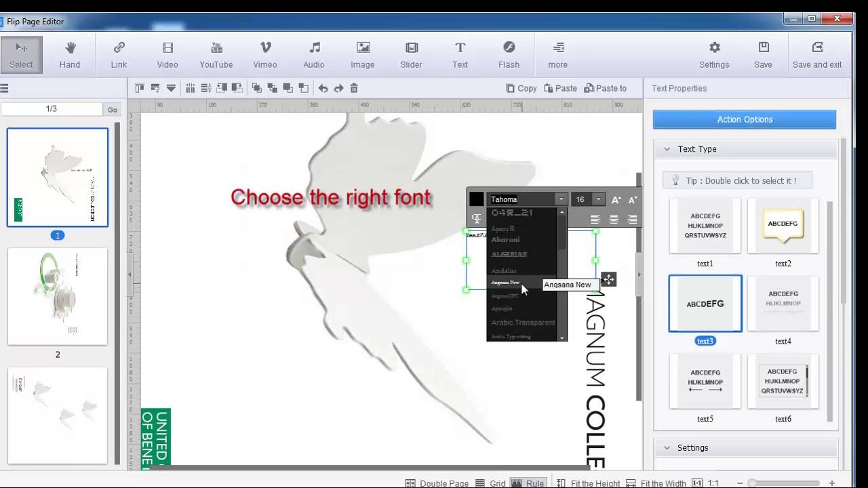This screenshot has width=868, height=488.
Task: Collapse the right properties panel arrow
Action: (639, 274)
